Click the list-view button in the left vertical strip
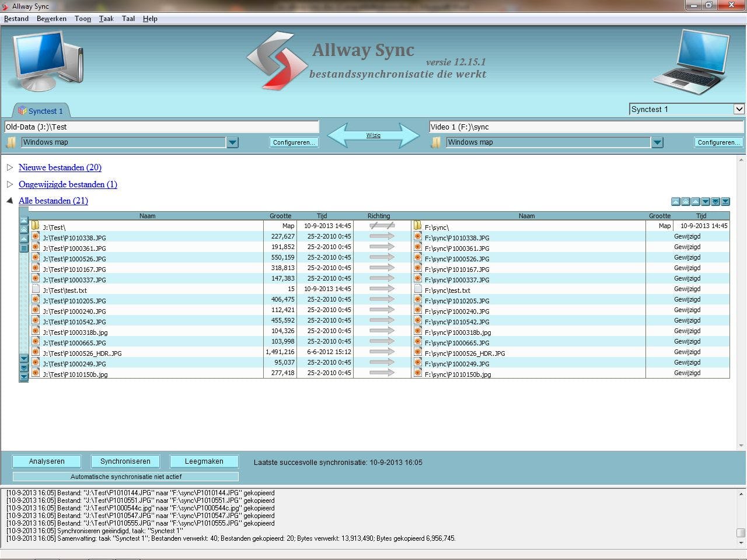 [x=24, y=249]
